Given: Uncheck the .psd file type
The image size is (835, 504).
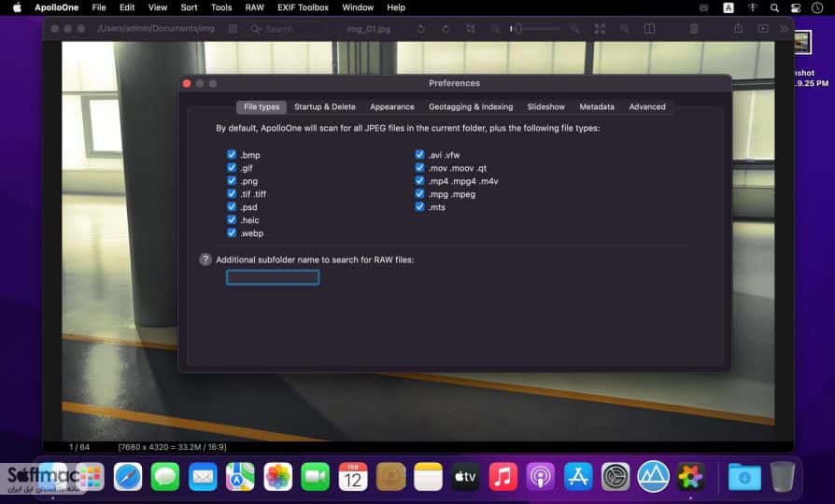Looking at the screenshot, I should [231, 206].
